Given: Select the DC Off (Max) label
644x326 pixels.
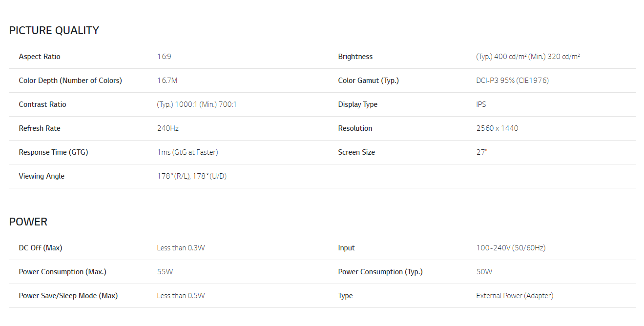Looking at the screenshot, I should click(x=41, y=248).
